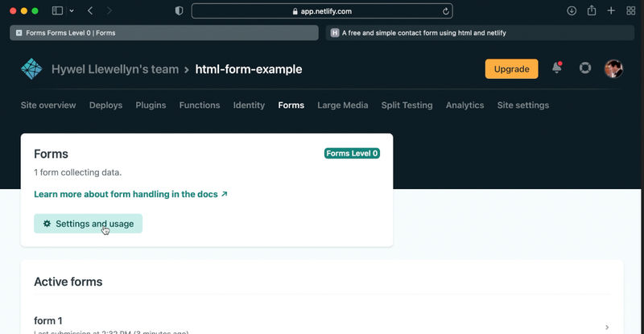Open the form 1 row

(x=322, y=325)
